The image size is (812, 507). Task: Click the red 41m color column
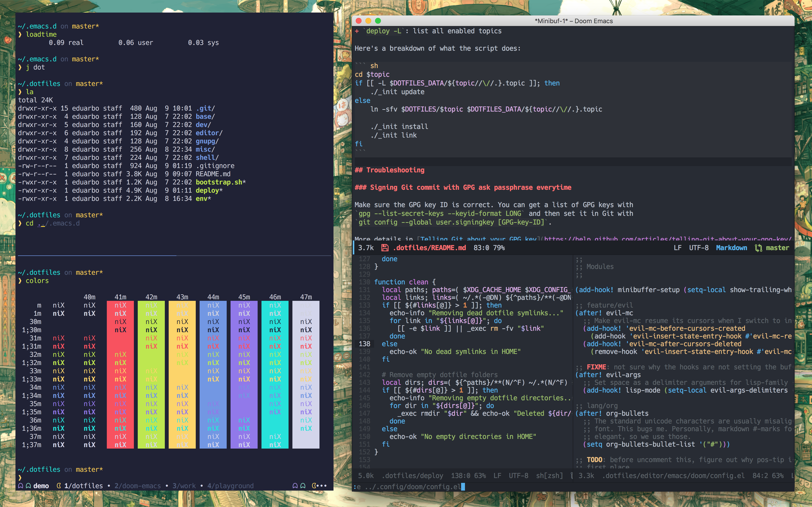click(120, 374)
